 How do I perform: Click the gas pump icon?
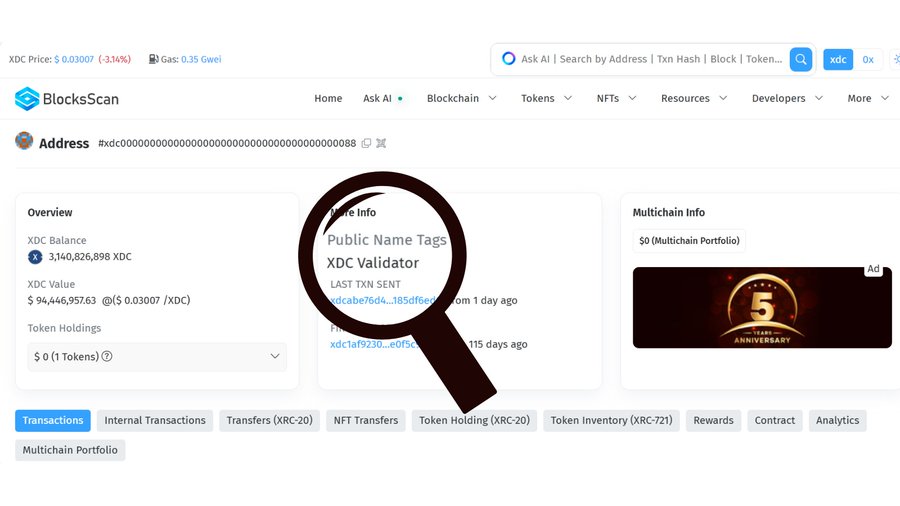tap(153, 59)
